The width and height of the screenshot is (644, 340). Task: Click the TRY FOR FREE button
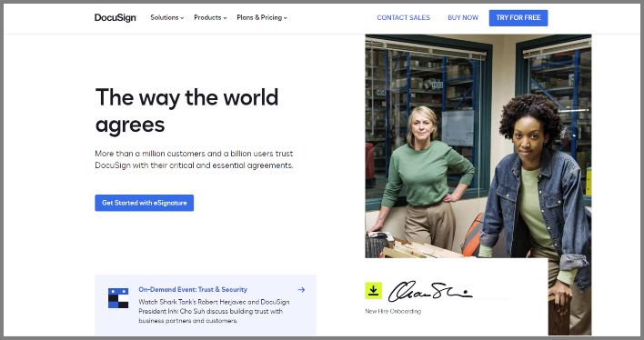pos(518,17)
